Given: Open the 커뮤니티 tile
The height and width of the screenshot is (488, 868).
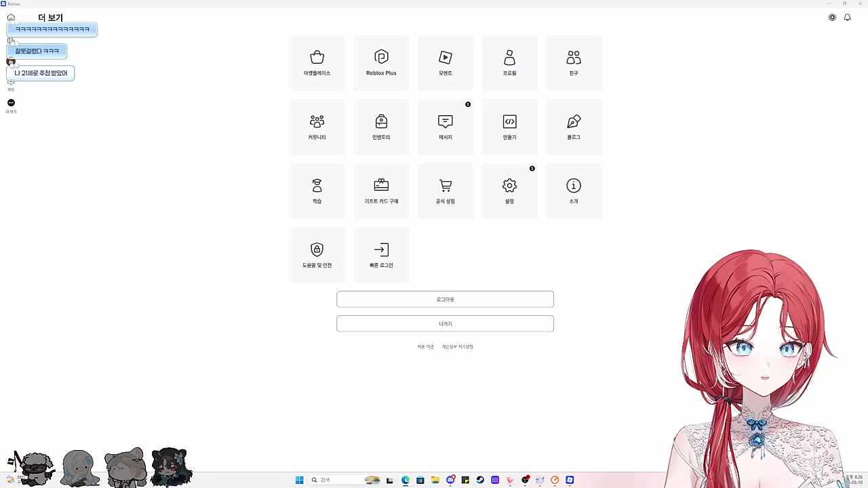Looking at the screenshot, I should (x=317, y=127).
